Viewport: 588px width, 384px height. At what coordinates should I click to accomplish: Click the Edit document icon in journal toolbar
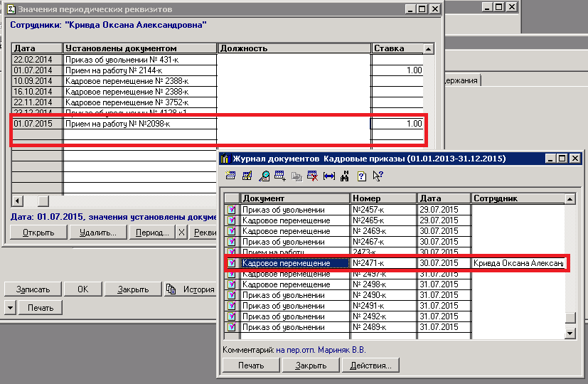click(247, 176)
